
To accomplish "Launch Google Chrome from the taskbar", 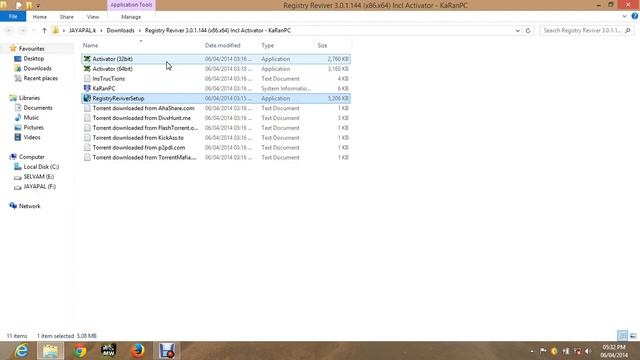I will [x=80, y=351].
